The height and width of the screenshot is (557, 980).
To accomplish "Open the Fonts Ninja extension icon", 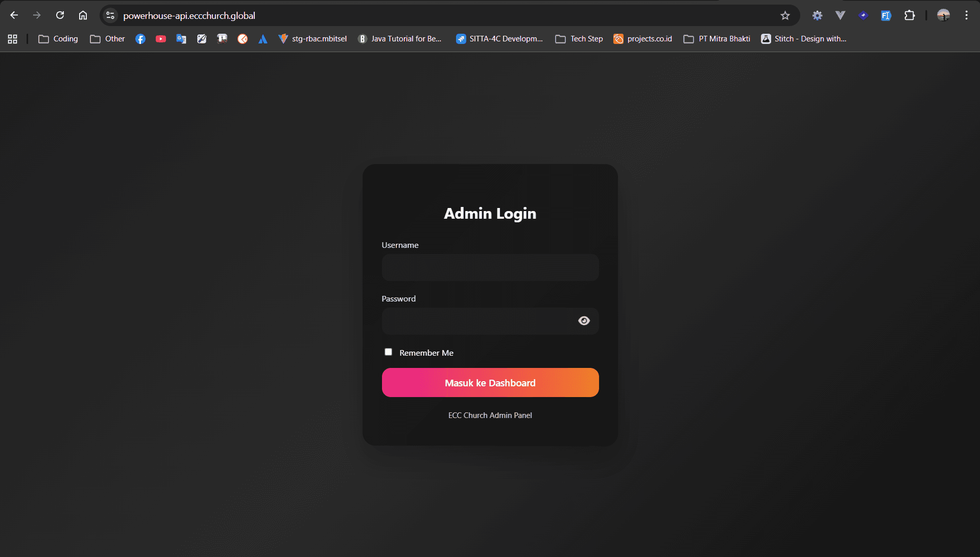I will pyautogui.click(x=886, y=15).
